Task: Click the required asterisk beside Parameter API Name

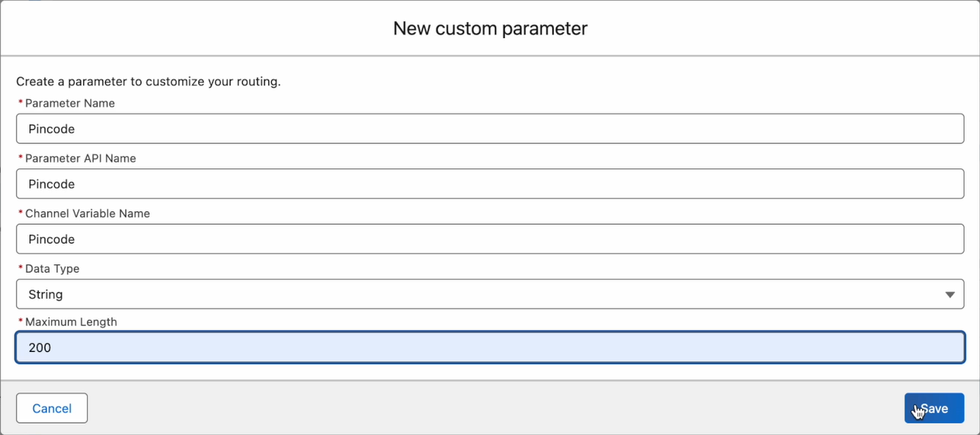Action: (x=20, y=159)
